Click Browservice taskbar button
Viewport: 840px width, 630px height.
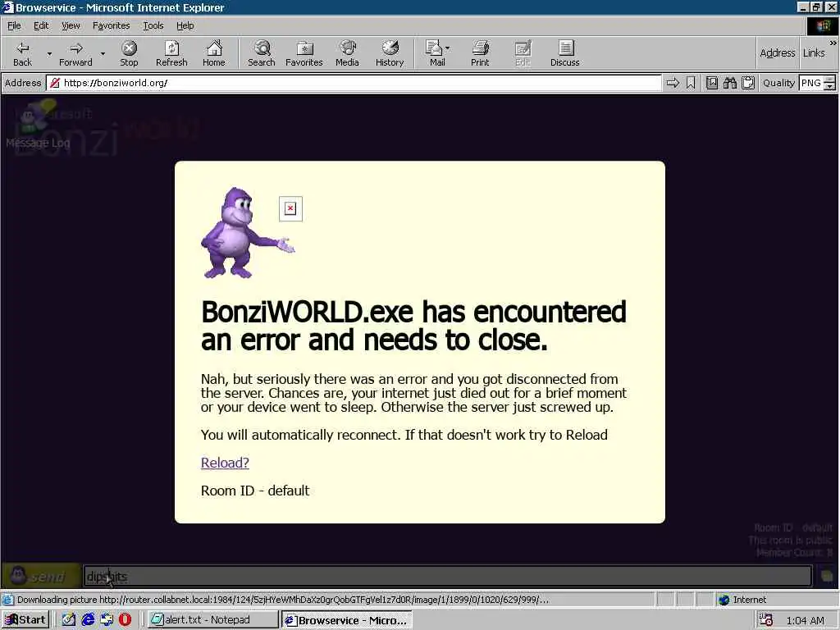tap(347, 620)
